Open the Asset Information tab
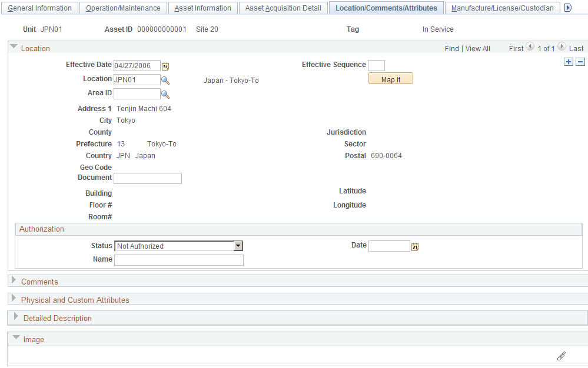Image resolution: width=588 pixels, height=368 pixels. coord(203,8)
